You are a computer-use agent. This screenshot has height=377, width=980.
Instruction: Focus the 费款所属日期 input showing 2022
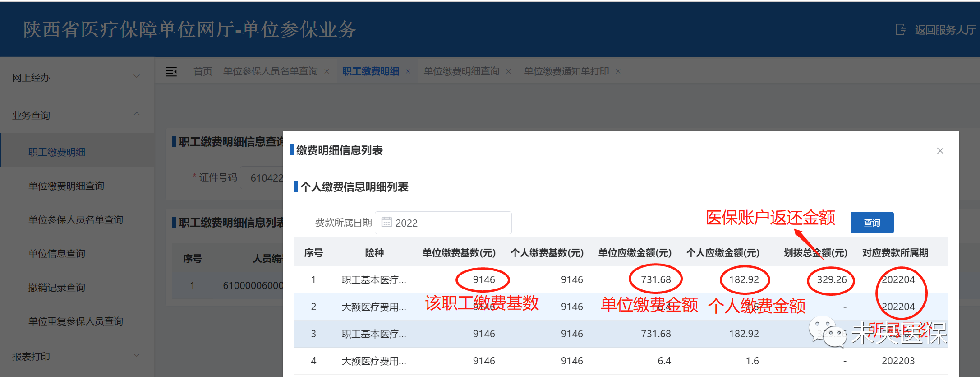443,223
